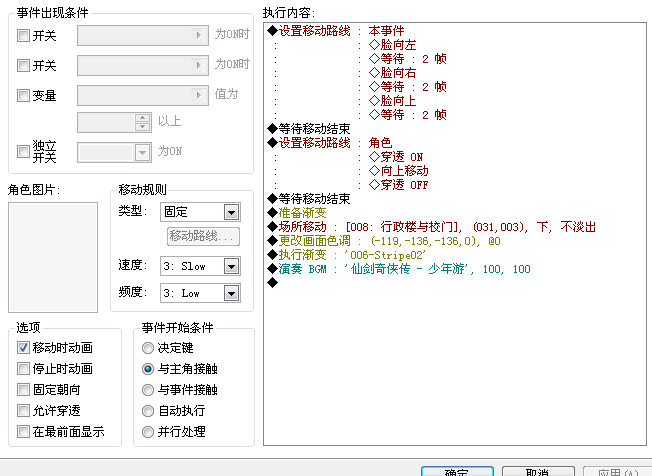Select 并行处理 trigger radio button
652x476 pixels.
(148, 432)
